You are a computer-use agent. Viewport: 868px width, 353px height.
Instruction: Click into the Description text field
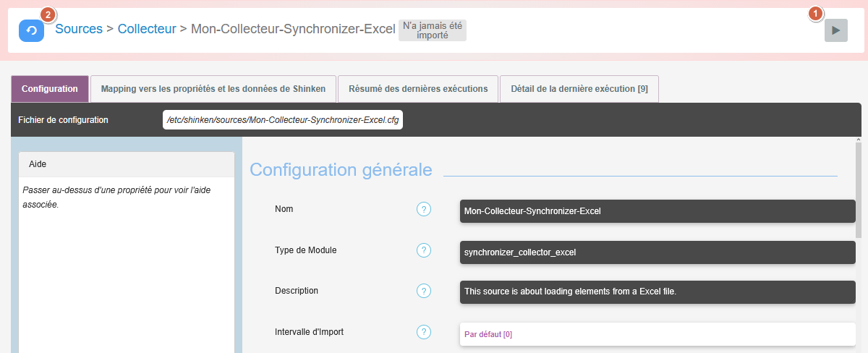(657, 292)
